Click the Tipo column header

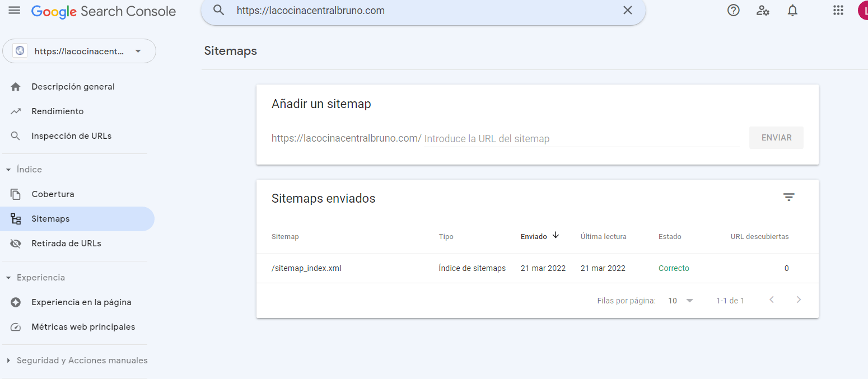coord(446,236)
